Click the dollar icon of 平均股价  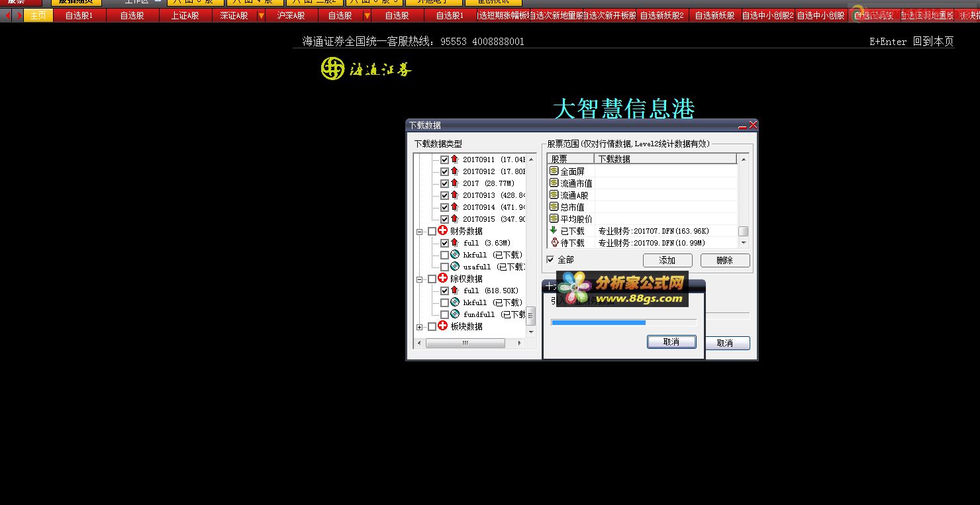coord(554,218)
